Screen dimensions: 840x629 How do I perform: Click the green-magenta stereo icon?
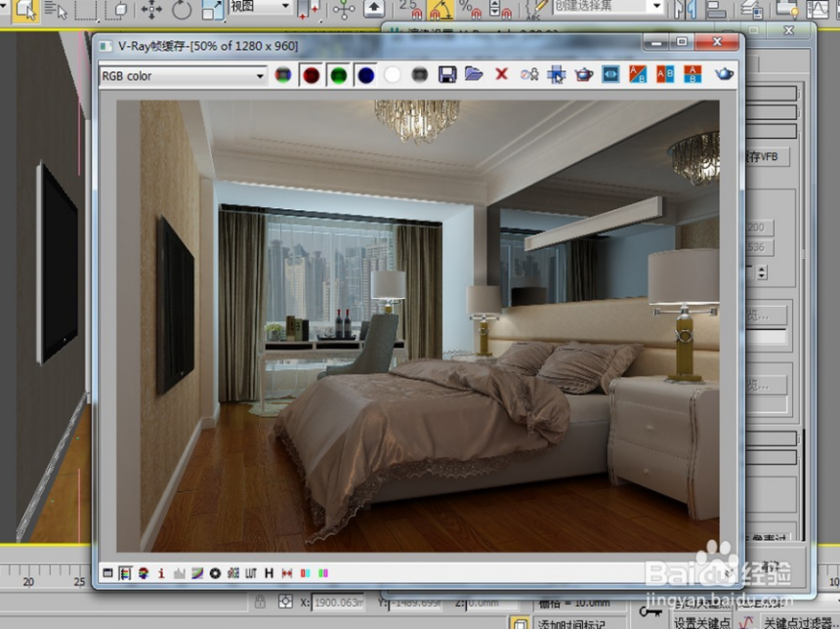click(x=323, y=573)
